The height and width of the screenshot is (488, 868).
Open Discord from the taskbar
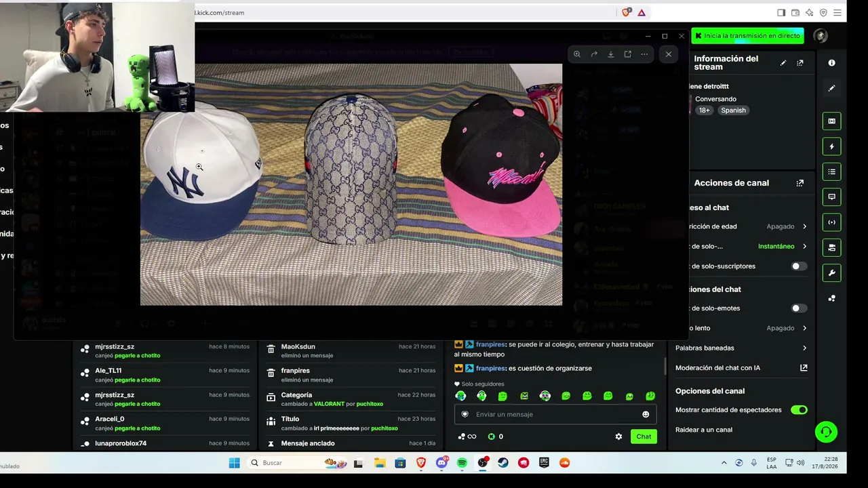(441, 463)
